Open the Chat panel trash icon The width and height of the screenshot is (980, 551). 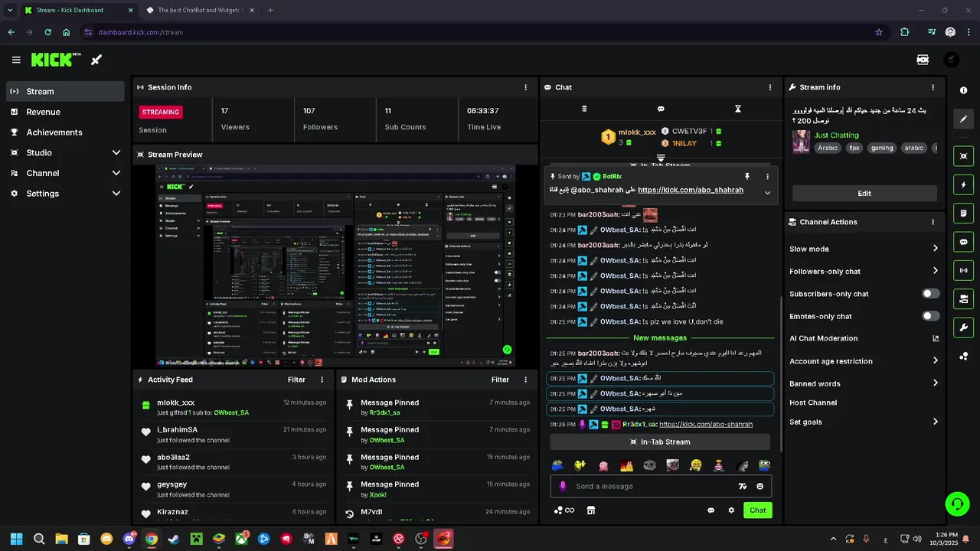click(x=584, y=109)
